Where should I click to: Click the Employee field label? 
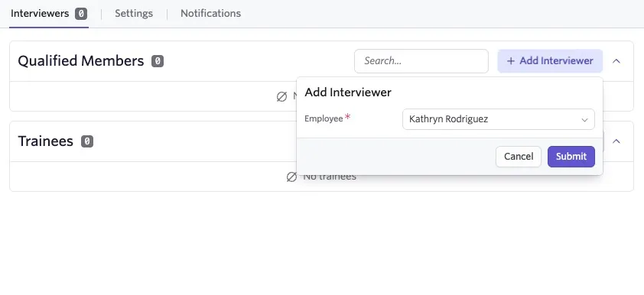[324, 118]
